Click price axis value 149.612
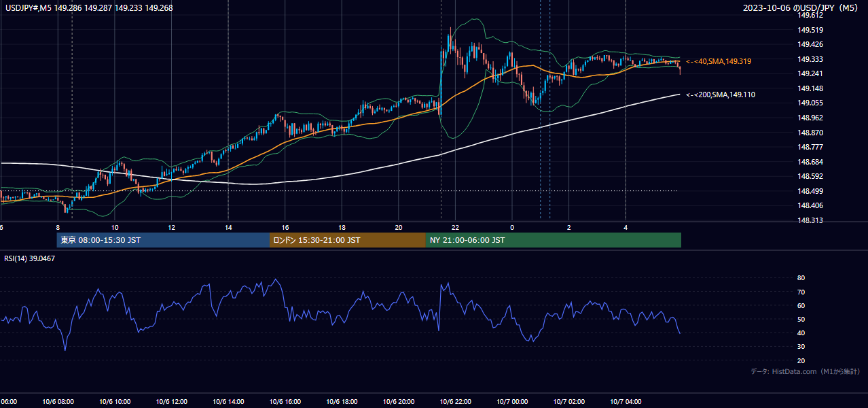868x408 pixels. [x=811, y=15]
